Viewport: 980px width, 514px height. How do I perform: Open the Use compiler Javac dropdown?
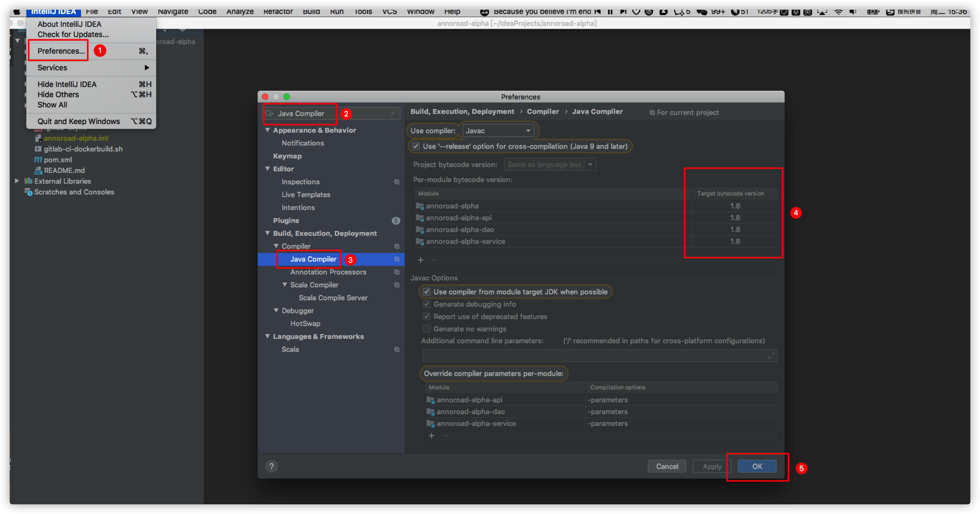[498, 131]
